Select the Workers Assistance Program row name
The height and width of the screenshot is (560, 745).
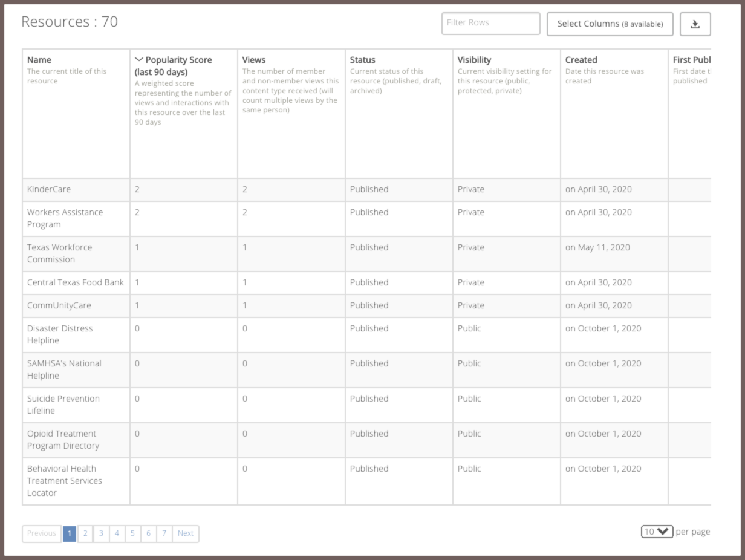pyautogui.click(x=65, y=218)
